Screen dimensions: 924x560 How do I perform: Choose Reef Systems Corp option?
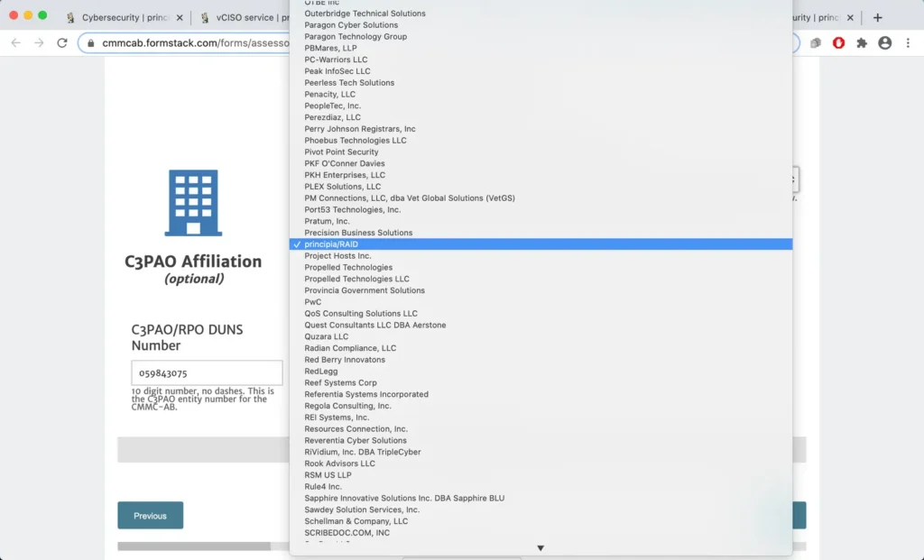(541, 382)
